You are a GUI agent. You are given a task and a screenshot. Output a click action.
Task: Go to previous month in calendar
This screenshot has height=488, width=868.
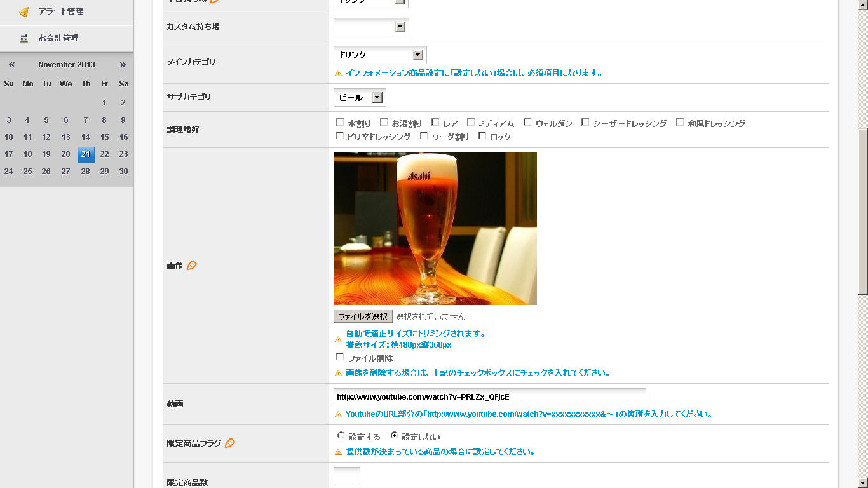11,65
